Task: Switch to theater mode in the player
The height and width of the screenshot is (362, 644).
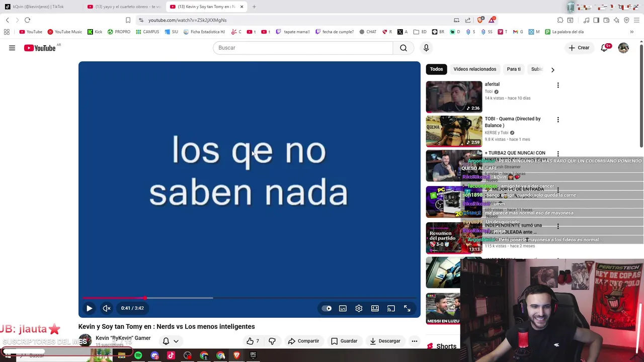Action: 375,308
